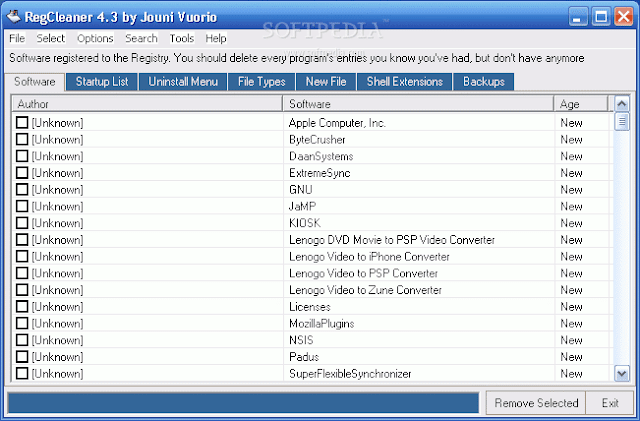This screenshot has width=640, height=421.
Task: Click the [Unknown] author in GNU row
Action: (x=58, y=189)
